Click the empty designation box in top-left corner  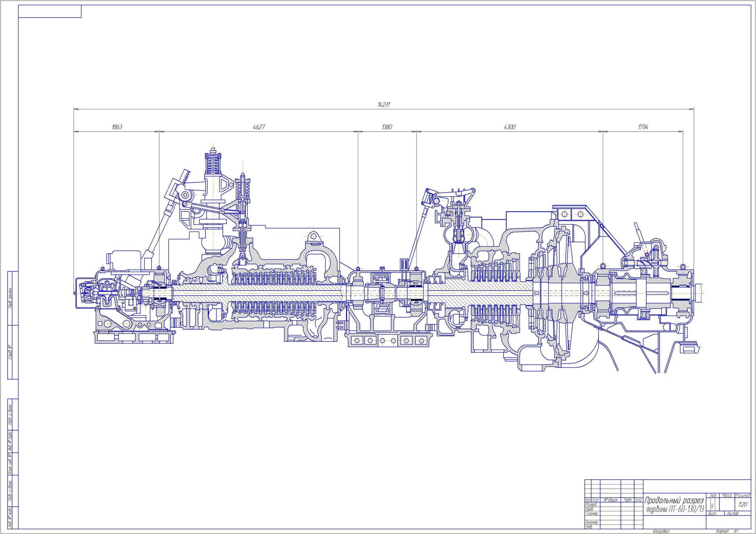pyautogui.click(x=50, y=11)
